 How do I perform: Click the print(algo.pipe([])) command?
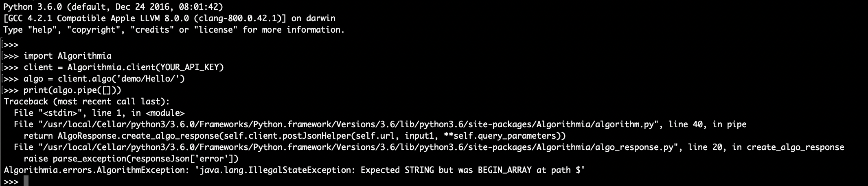72,90
